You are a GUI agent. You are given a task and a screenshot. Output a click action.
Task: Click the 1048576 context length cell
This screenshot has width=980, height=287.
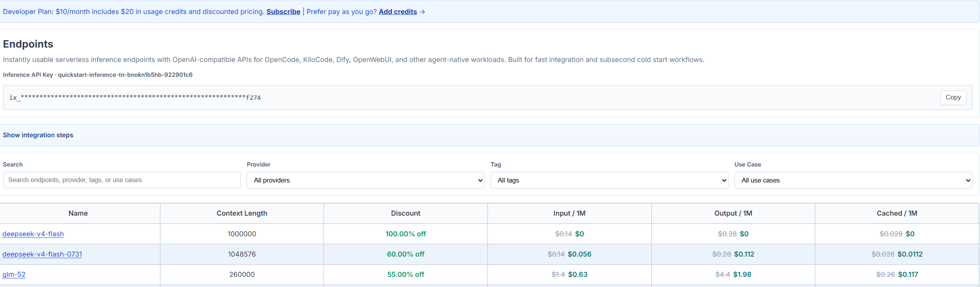(242, 254)
